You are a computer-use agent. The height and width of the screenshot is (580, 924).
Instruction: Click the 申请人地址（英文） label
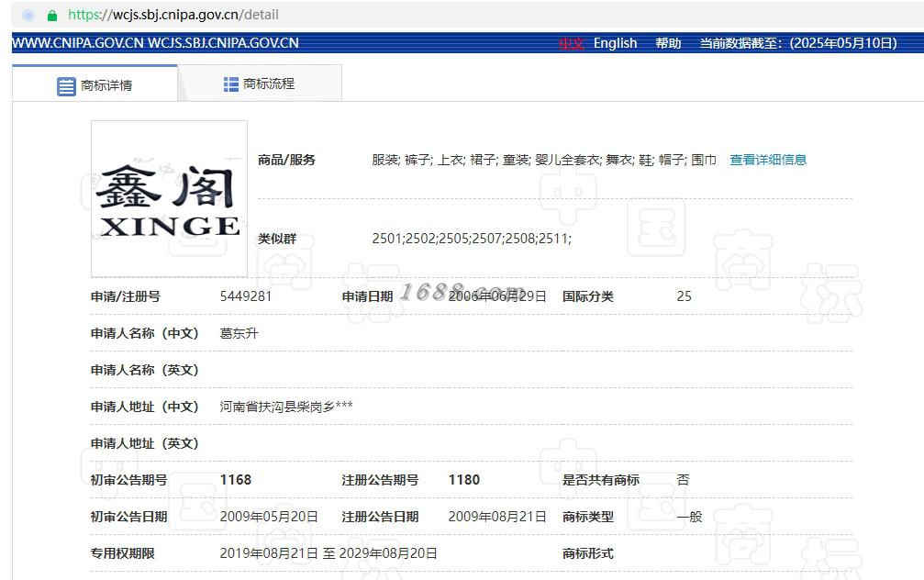[144, 443]
